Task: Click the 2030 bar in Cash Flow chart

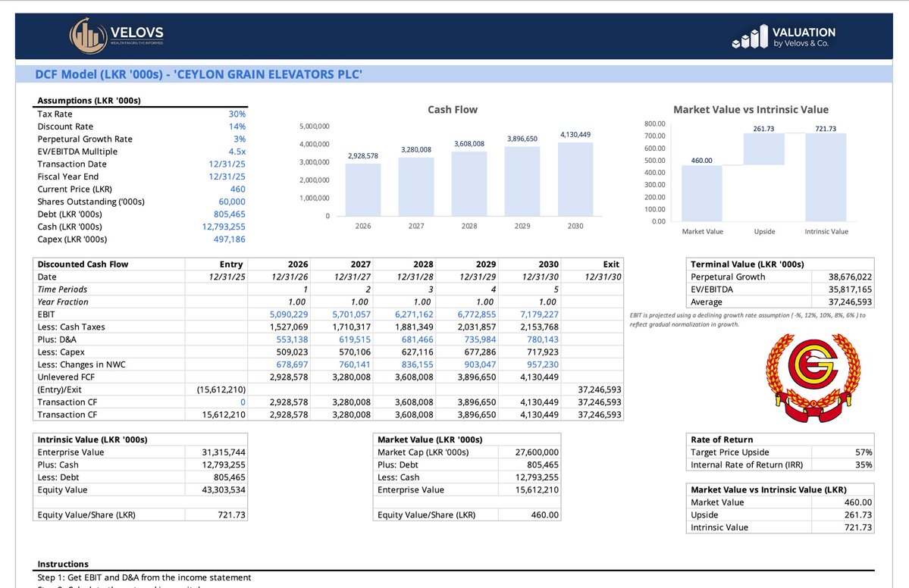Action: [x=575, y=179]
